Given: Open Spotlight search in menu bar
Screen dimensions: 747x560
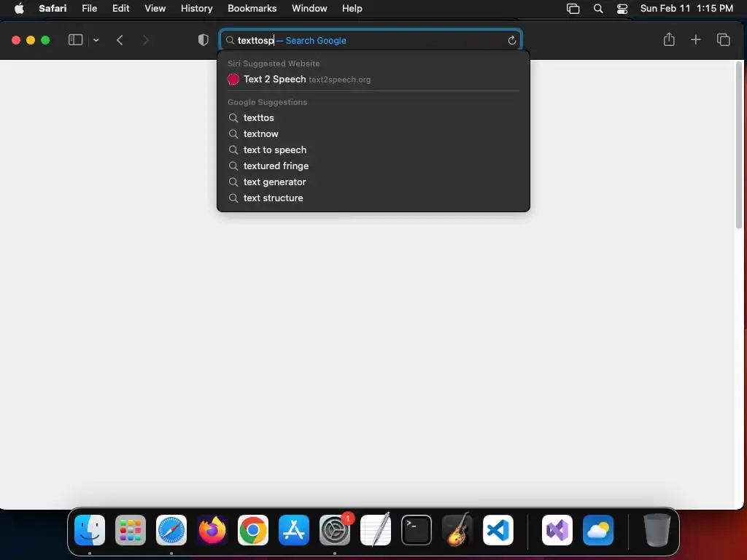Looking at the screenshot, I should tap(598, 9).
